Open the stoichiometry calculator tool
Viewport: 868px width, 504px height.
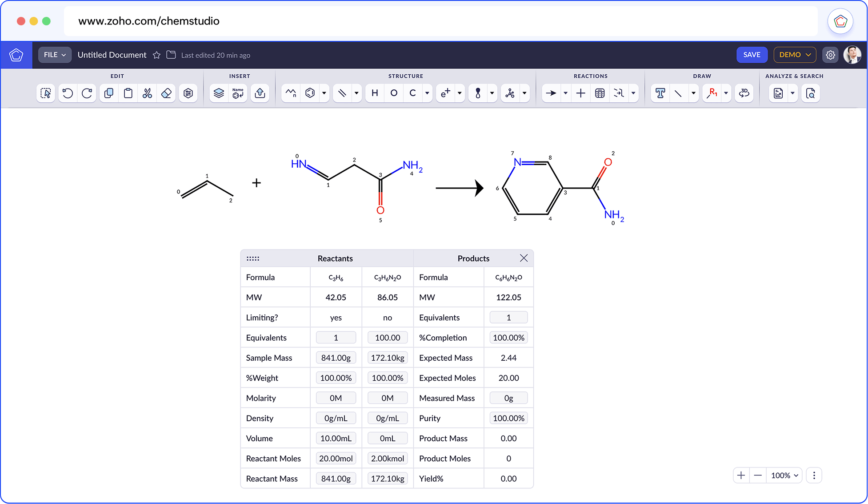pos(600,93)
